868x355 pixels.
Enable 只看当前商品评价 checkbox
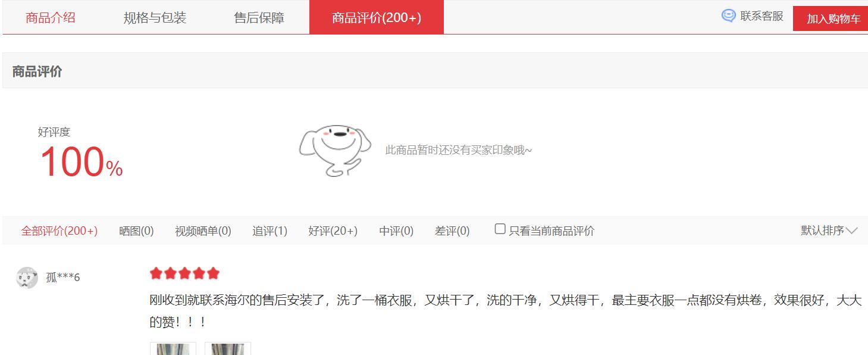point(500,229)
